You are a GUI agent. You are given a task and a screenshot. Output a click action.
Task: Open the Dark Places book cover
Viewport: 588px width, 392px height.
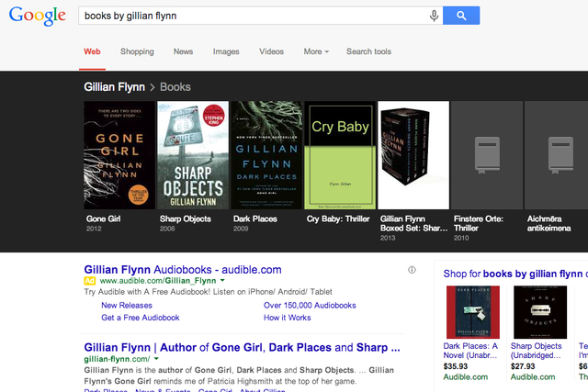pos(266,155)
